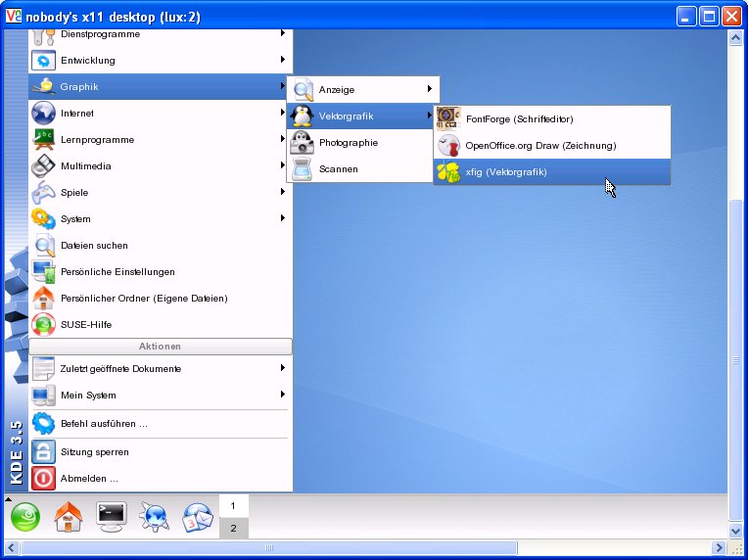The width and height of the screenshot is (748, 560).
Task: Select the Photographie submenu entry
Action: point(360,143)
